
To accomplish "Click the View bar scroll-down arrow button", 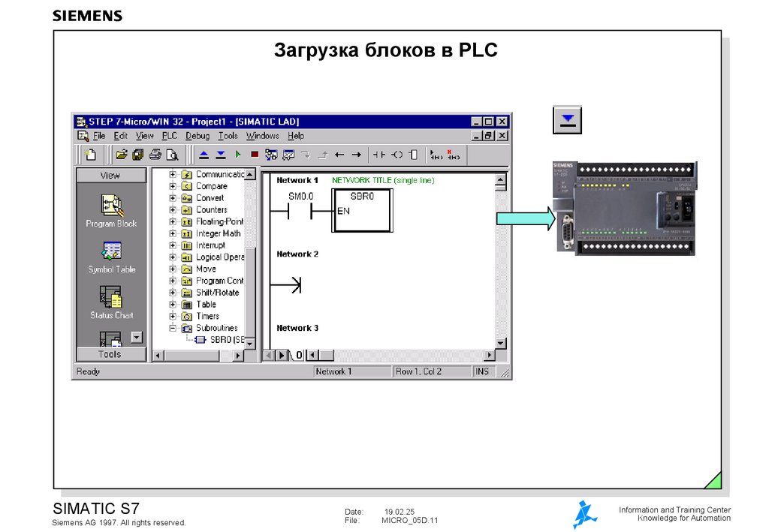I will coord(137,337).
